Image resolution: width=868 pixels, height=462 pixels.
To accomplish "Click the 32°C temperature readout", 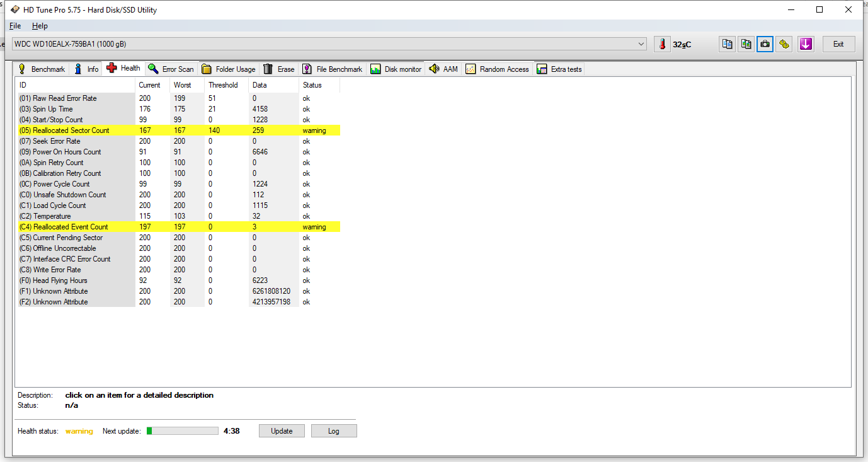I will [682, 45].
